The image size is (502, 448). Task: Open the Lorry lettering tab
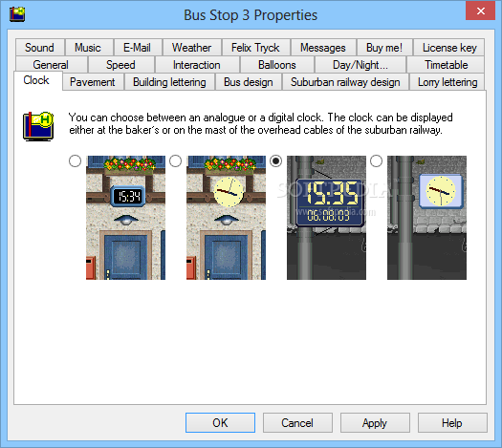click(447, 82)
